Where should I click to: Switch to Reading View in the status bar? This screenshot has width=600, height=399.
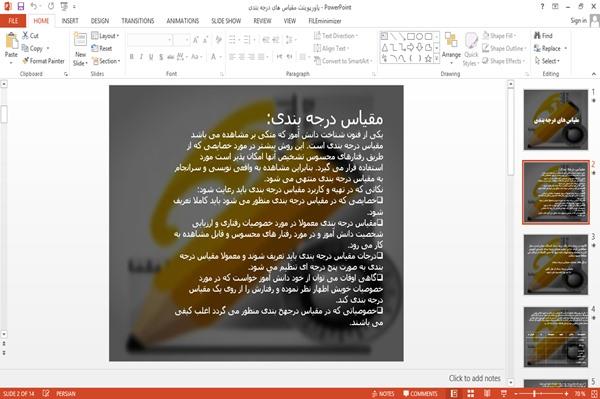tap(487, 394)
